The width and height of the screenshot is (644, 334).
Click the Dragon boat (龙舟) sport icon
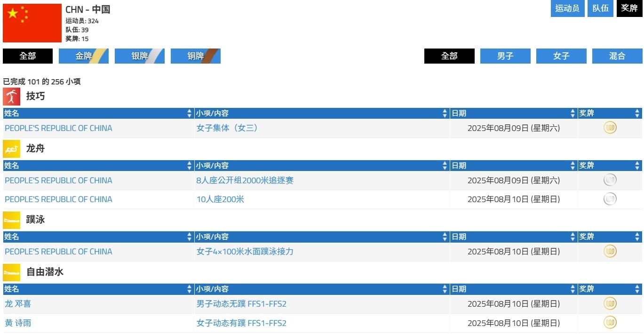tap(11, 149)
